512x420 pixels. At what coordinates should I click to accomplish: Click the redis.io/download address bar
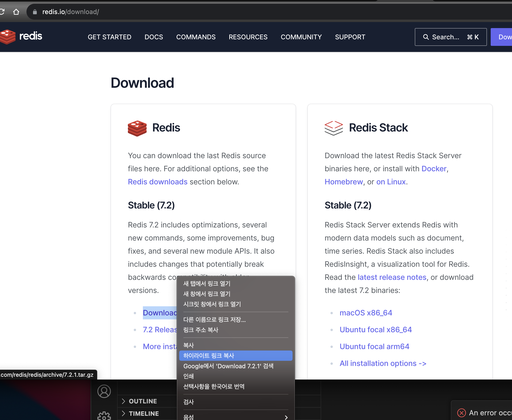tap(269, 12)
